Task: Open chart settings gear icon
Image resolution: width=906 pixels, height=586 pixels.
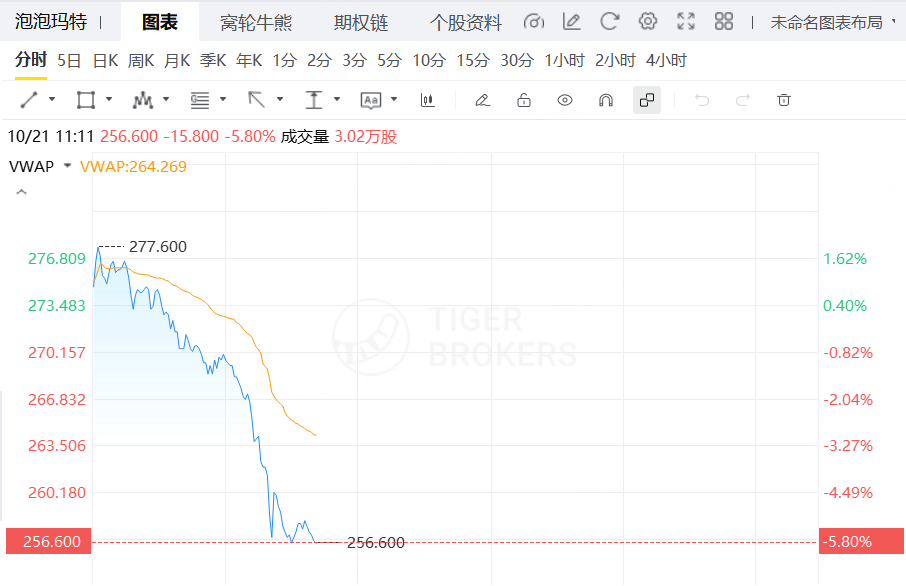Action: 648,22
